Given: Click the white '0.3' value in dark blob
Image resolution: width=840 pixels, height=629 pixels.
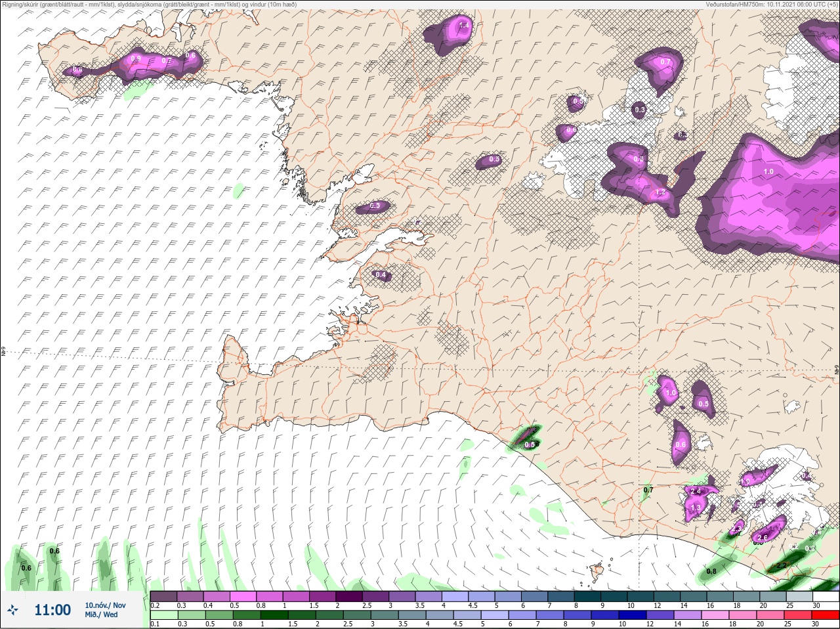Looking at the screenshot, I should coord(640,110).
